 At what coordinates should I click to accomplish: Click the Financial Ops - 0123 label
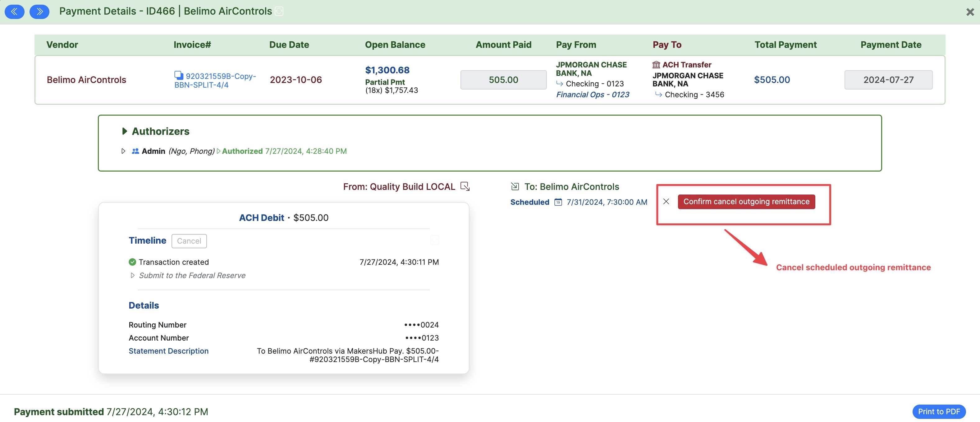tap(592, 94)
